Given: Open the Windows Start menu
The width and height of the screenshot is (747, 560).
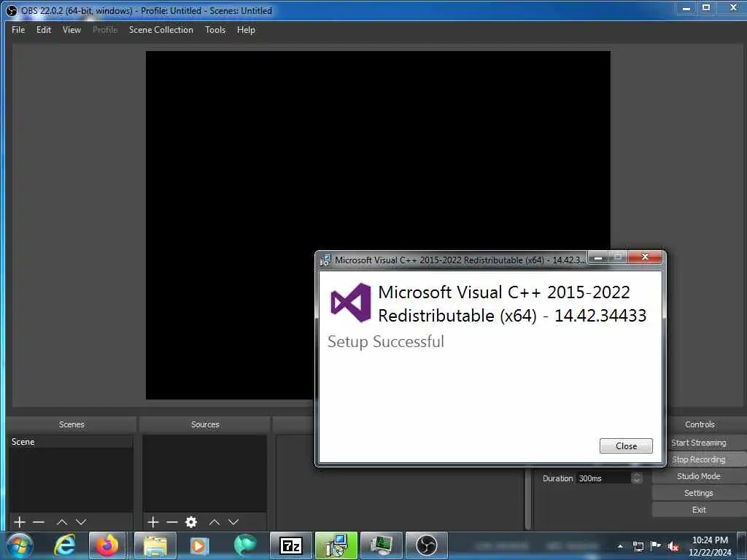Looking at the screenshot, I should tap(20, 545).
